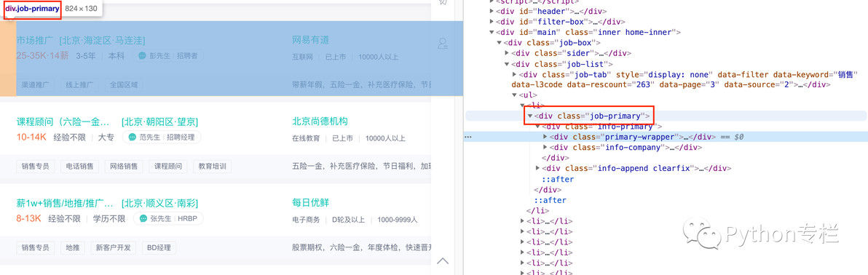
Task: Click the 教育培训 tag
Action: (213, 167)
